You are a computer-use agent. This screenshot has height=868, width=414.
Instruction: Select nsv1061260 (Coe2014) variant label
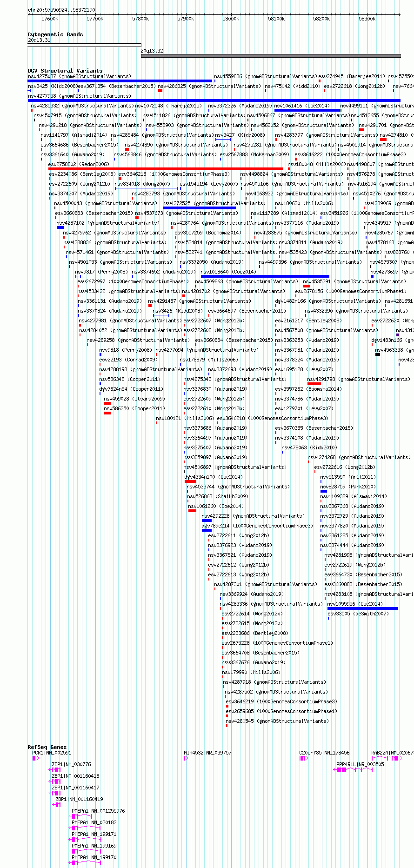(x=215, y=506)
